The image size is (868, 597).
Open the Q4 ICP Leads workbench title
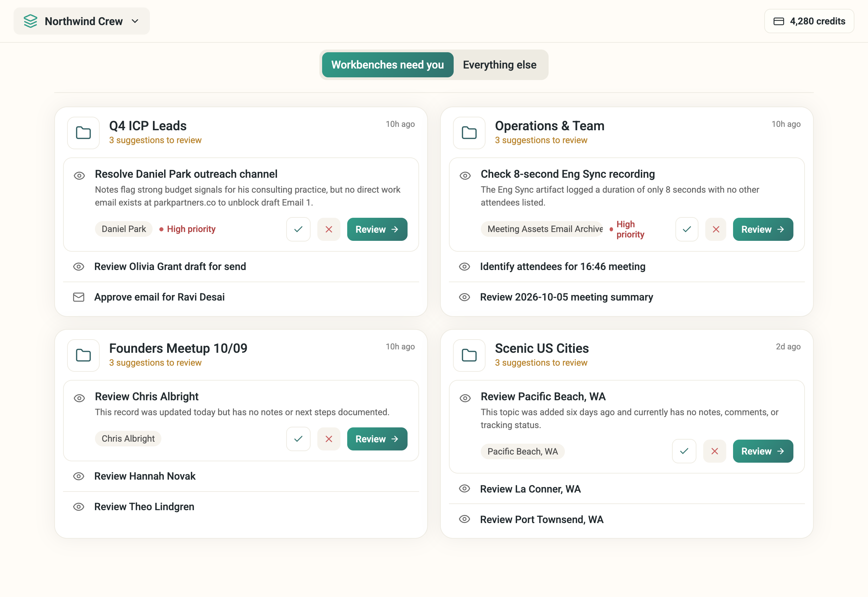[147, 126]
